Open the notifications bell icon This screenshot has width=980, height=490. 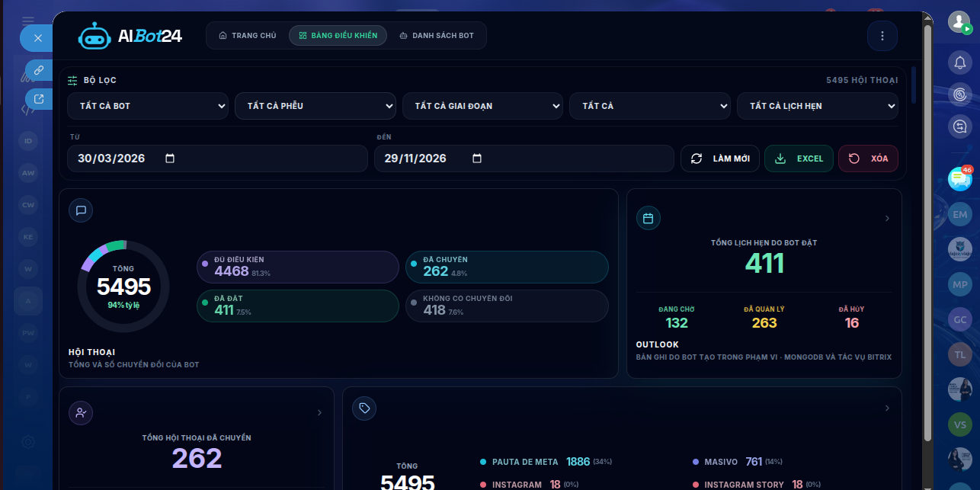point(959,62)
